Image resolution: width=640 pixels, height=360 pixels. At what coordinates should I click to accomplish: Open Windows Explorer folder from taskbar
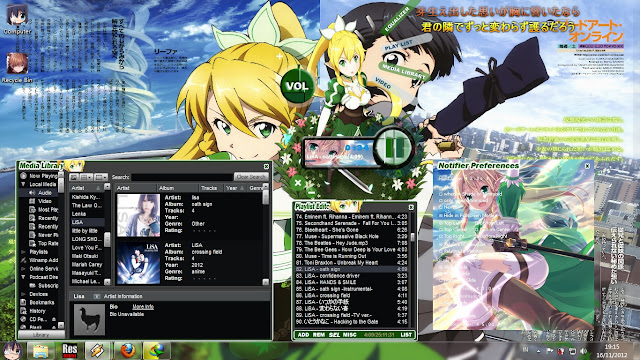click(40, 351)
